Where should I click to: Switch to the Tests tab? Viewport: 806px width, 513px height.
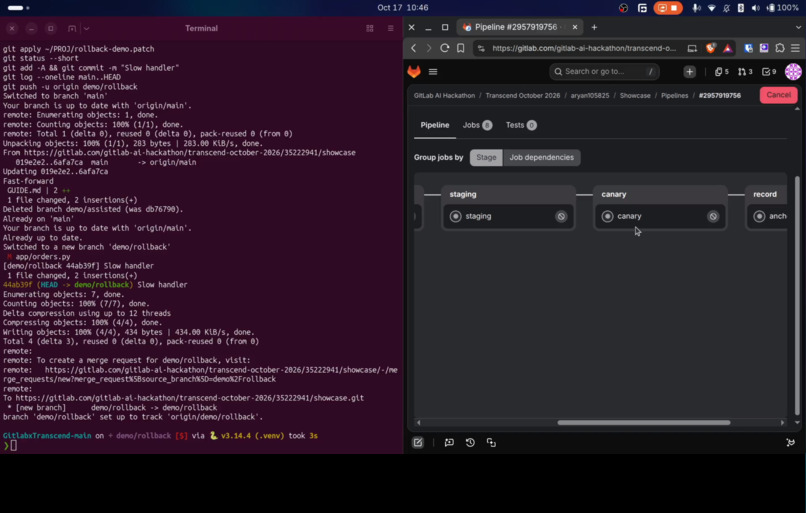click(x=521, y=125)
